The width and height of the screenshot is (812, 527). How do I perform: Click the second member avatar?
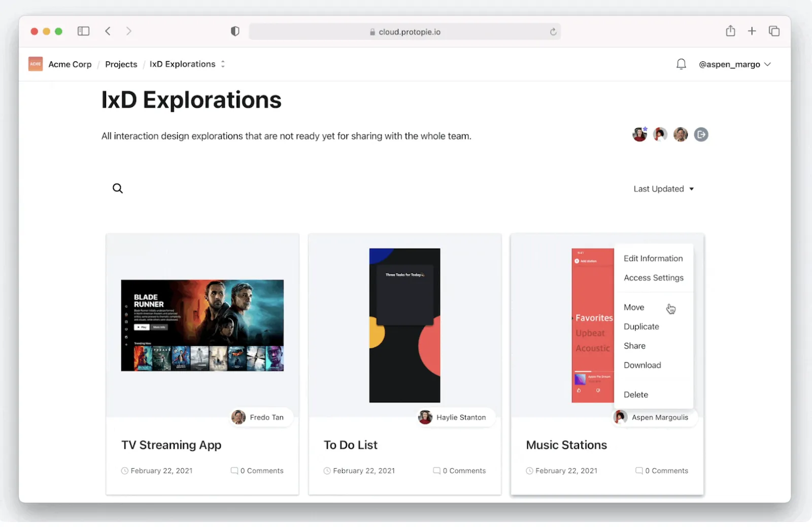(x=660, y=134)
